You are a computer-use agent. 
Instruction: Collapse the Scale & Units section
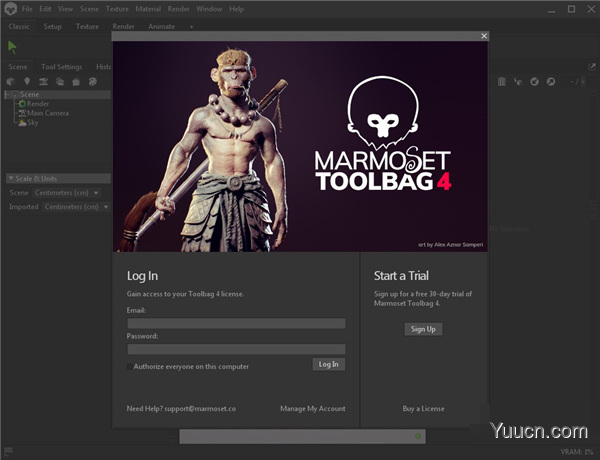point(11,178)
